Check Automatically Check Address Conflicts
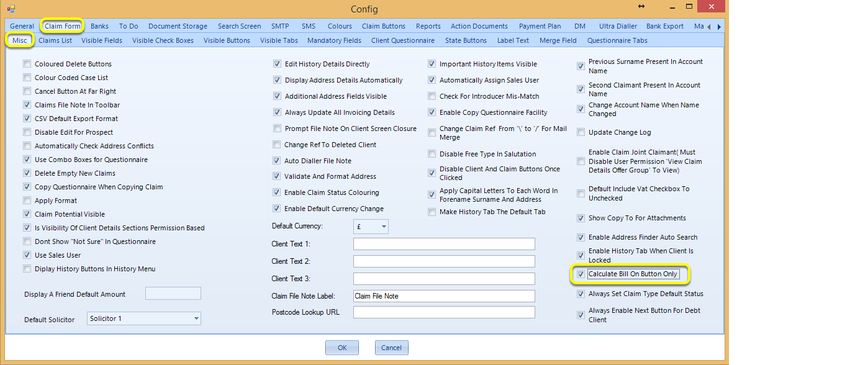 pos(27,146)
